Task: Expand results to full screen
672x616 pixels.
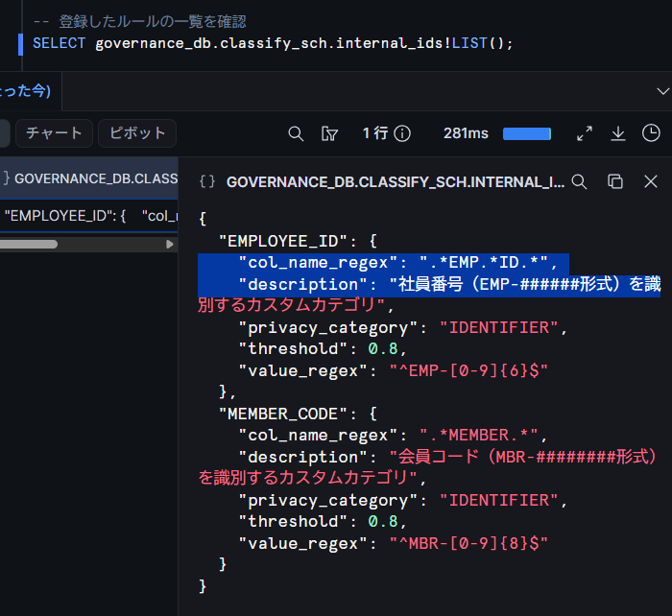Action: [585, 133]
